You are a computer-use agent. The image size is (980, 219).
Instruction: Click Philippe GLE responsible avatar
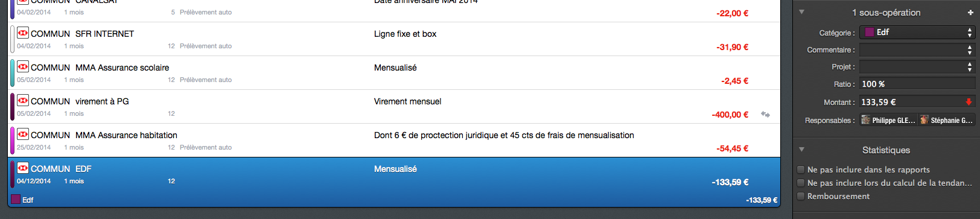pyautogui.click(x=865, y=120)
